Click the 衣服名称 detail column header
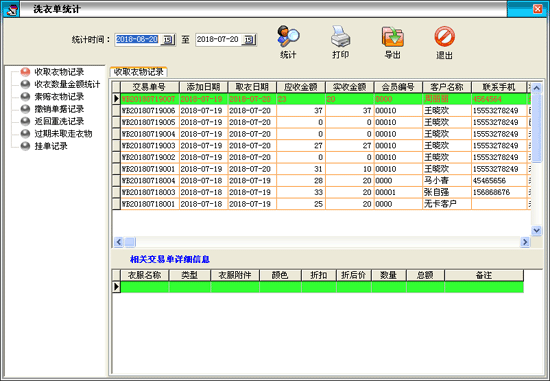The height and width of the screenshot is (381, 550). tap(145, 275)
